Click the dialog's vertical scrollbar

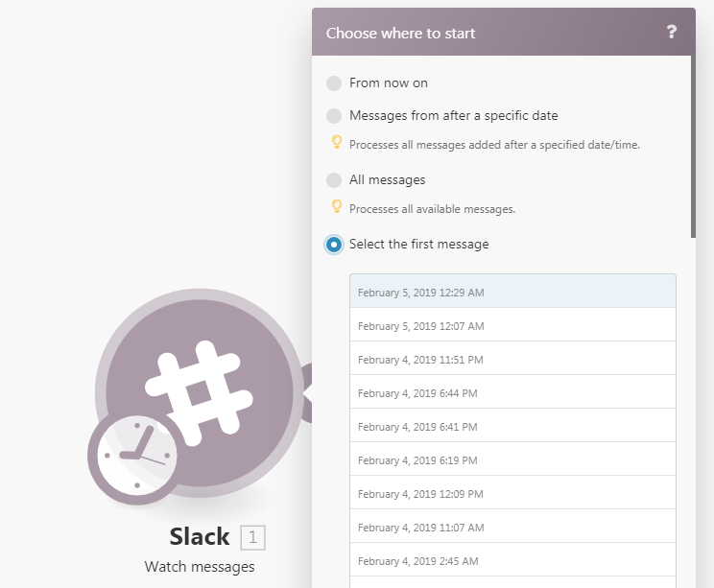tap(693, 147)
